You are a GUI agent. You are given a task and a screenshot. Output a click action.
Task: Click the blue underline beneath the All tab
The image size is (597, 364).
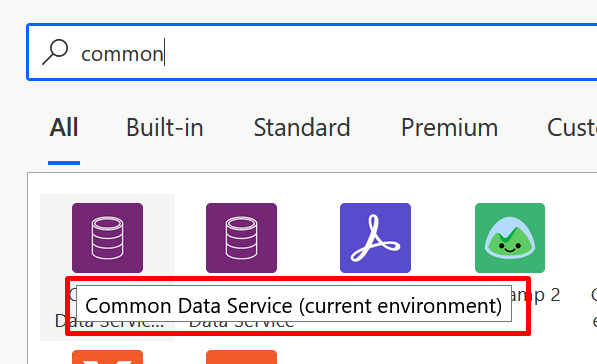pyautogui.click(x=64, y=163)
